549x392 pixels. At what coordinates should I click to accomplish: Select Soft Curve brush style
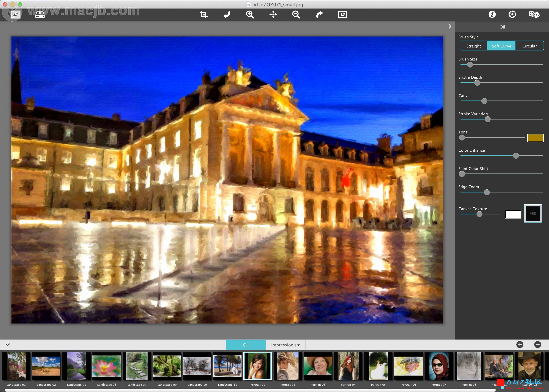501,46
